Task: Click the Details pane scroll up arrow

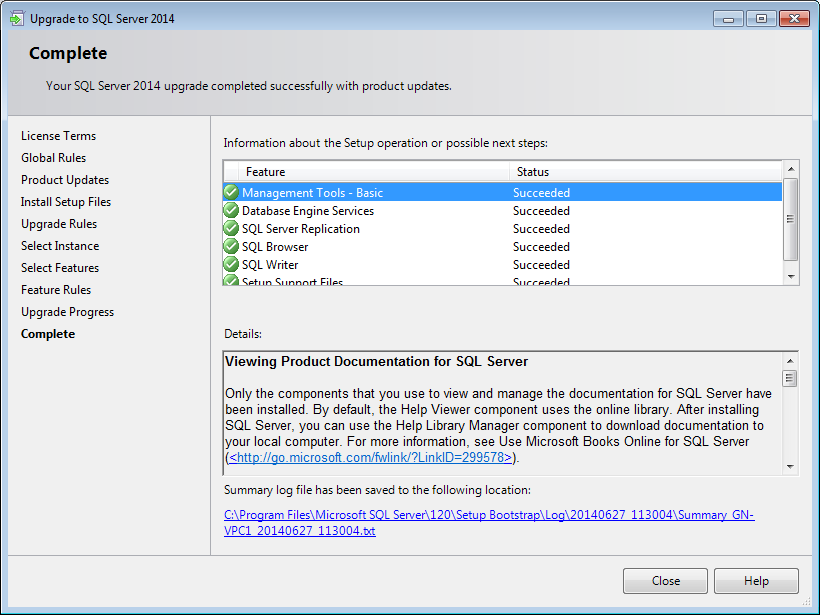Action: tap(790, 361)
